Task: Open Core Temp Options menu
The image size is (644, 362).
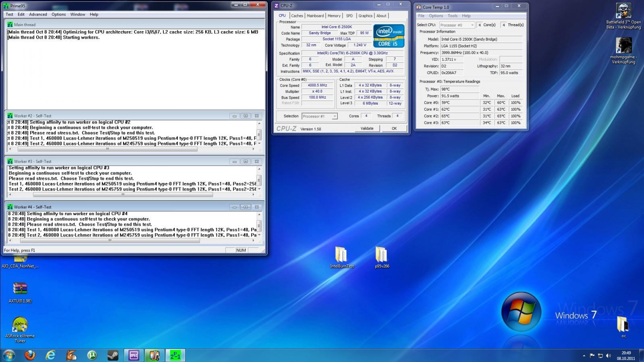Action: tap(436, 16)
